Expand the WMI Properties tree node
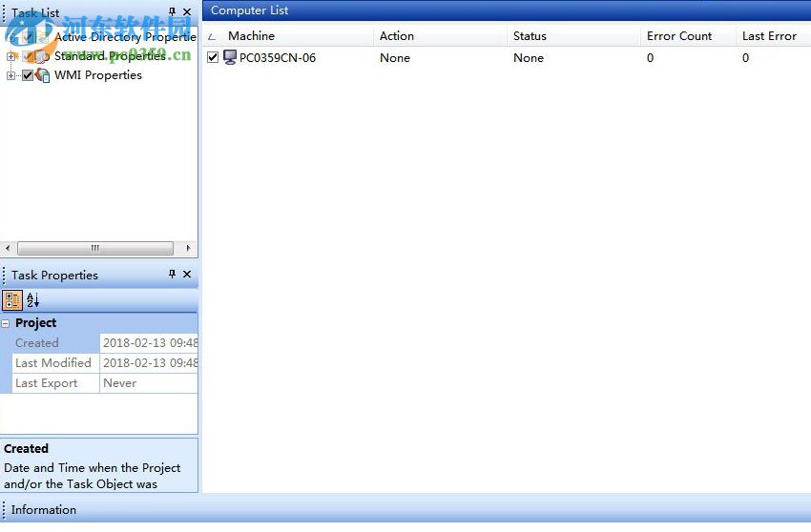811x532 pixels. [x=10, y=75]
